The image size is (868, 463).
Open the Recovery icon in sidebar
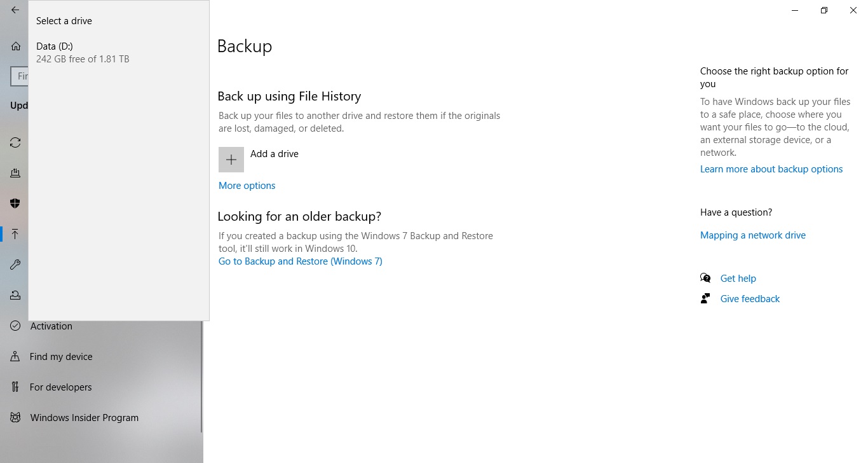click(x=15, y=295)
